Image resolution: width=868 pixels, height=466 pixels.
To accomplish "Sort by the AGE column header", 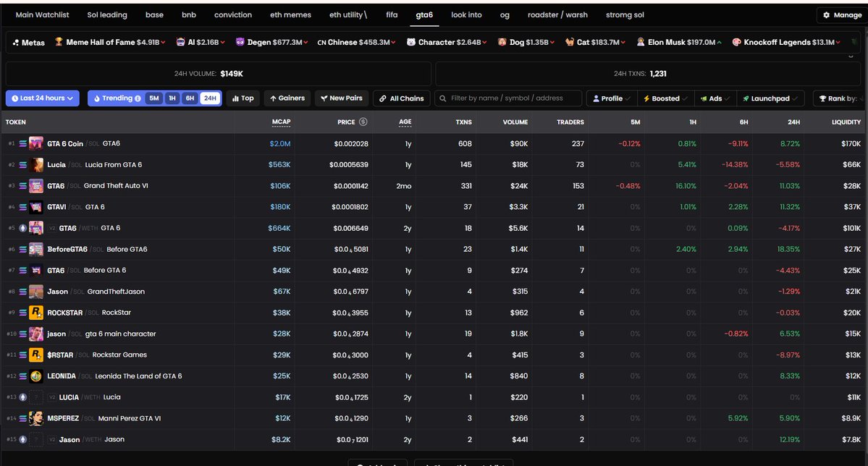I will pos(405,122).
